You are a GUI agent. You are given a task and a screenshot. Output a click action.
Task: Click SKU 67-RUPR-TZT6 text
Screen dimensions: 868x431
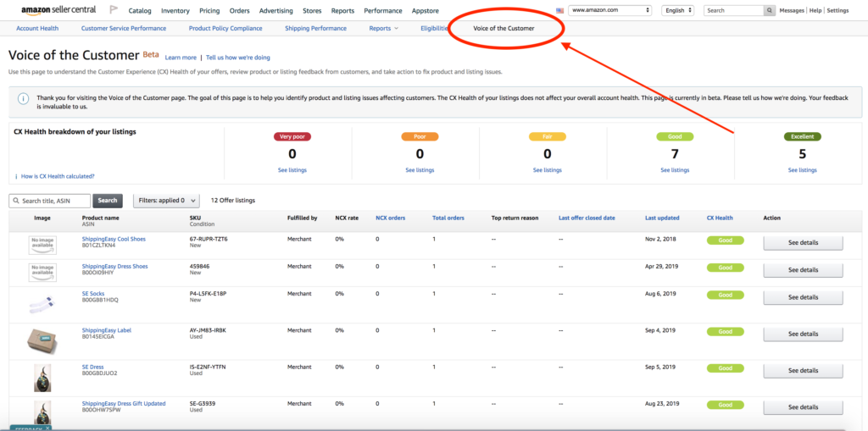click(x=209, y=239)
